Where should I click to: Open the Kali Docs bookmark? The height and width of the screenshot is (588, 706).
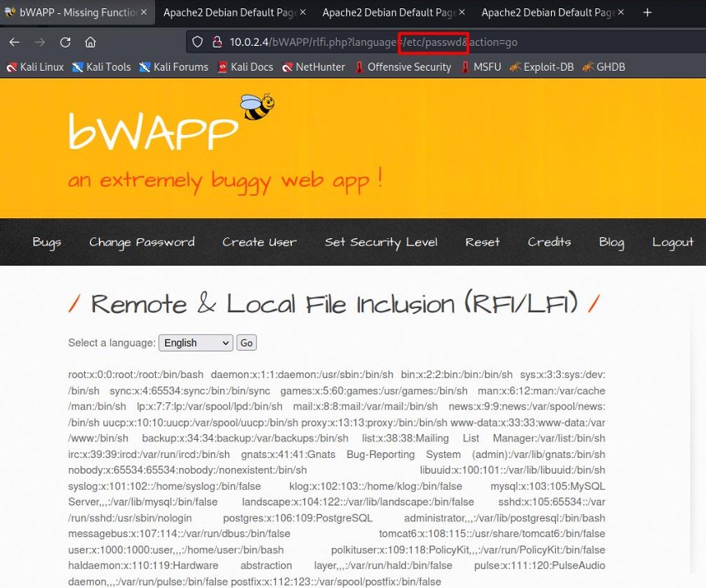click(x=245, y=67)
